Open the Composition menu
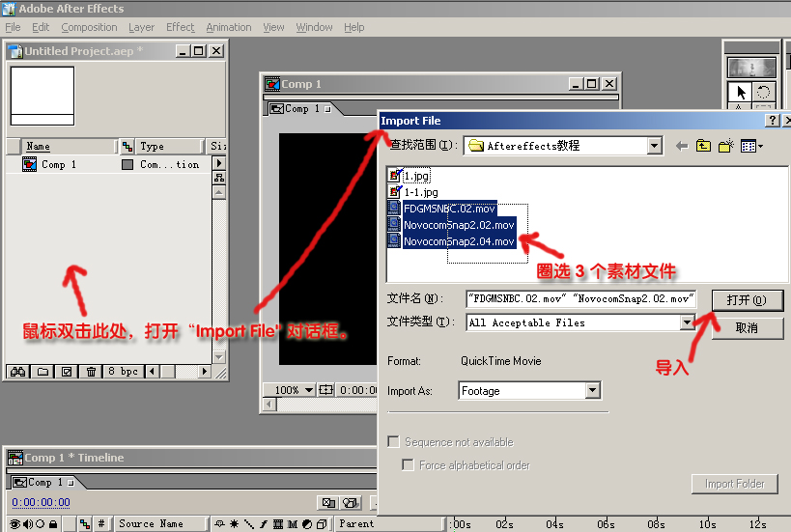 click(x=89, y=27)
